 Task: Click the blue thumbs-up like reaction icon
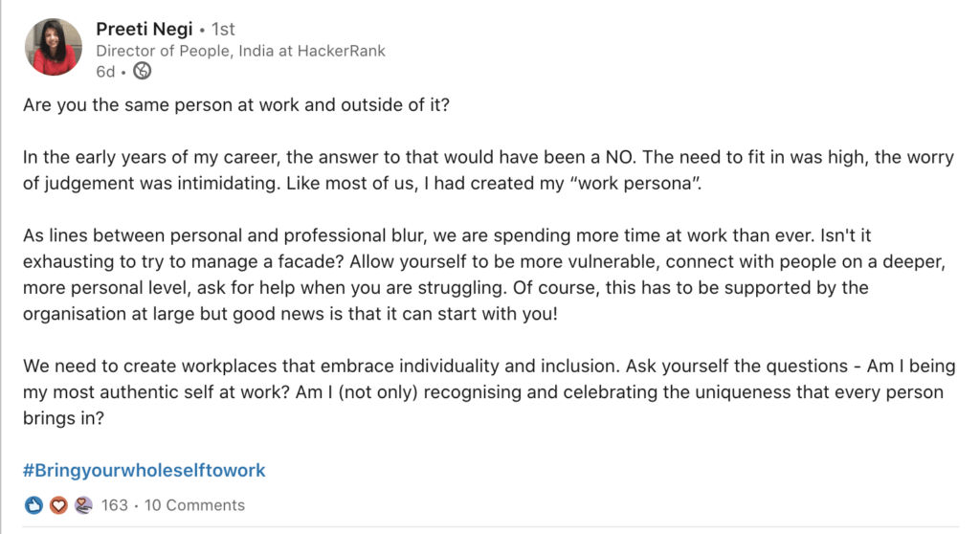coord(33,505)
